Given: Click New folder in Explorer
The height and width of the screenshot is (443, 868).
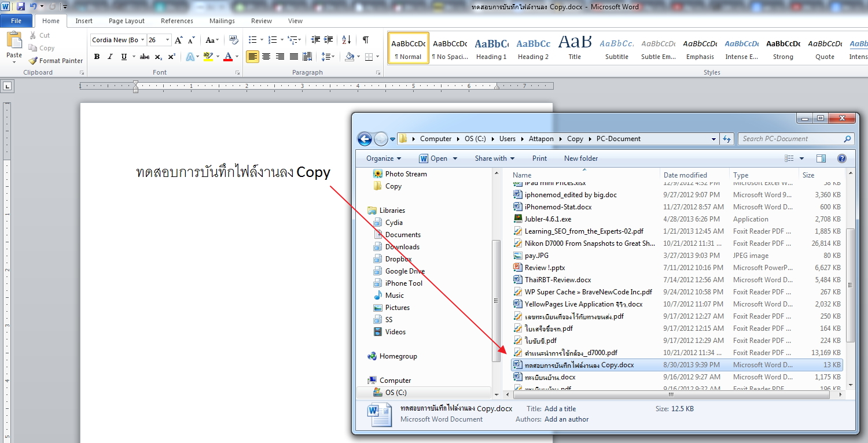Looking at the screenshot, I should click(x=581, y=158).
